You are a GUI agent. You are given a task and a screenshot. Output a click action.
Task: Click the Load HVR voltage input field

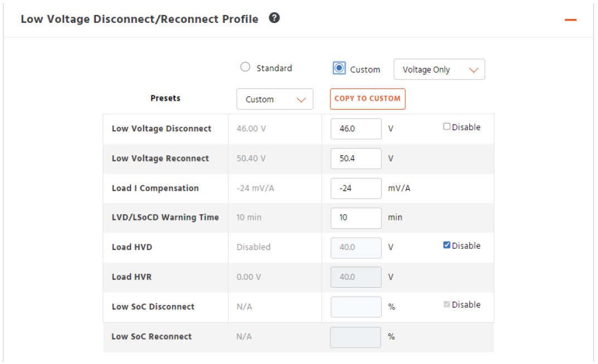[356, 277]
